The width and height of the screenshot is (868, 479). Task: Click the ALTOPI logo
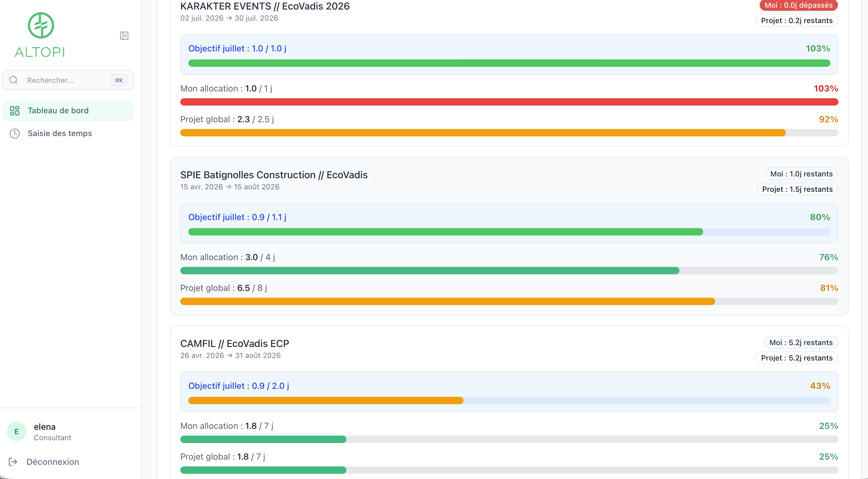click(40, 35)
